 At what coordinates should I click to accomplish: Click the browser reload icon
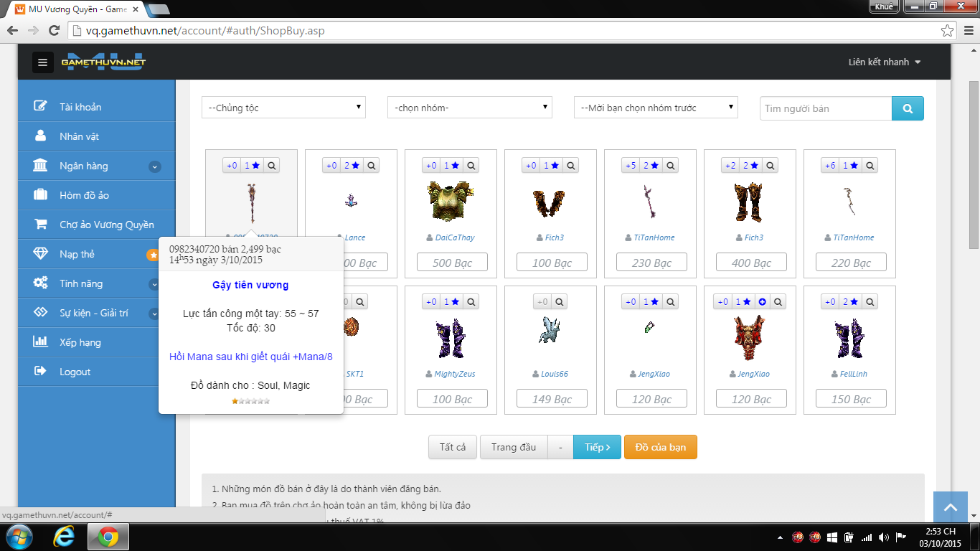coord(54,31)
